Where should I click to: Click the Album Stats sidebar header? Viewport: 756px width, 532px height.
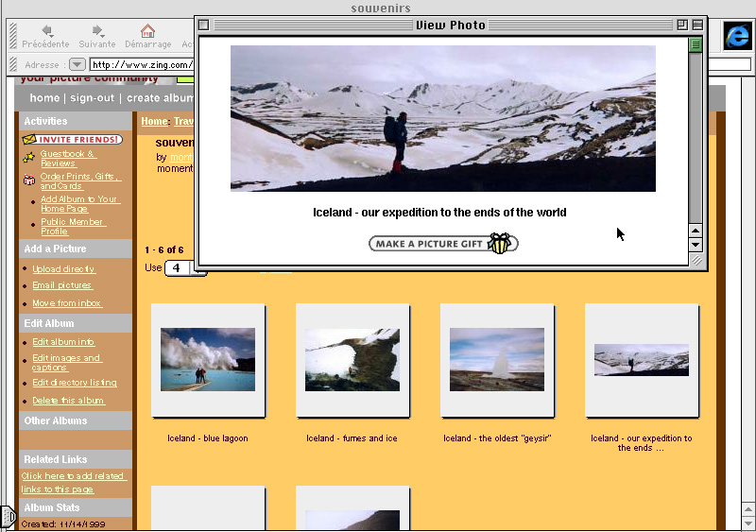point(76,507)
